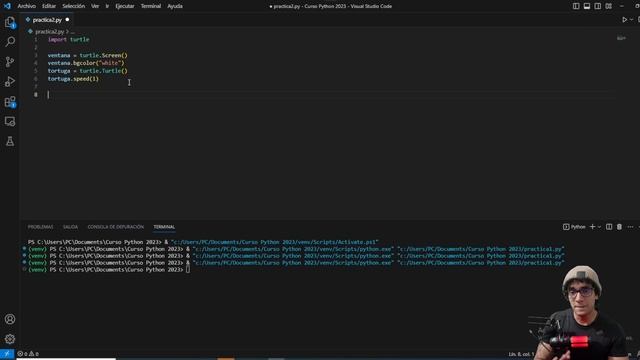Switch to the PROBLEMAS panel tab
This screenshot has height=360, width=640.
[x=40, y=227]
